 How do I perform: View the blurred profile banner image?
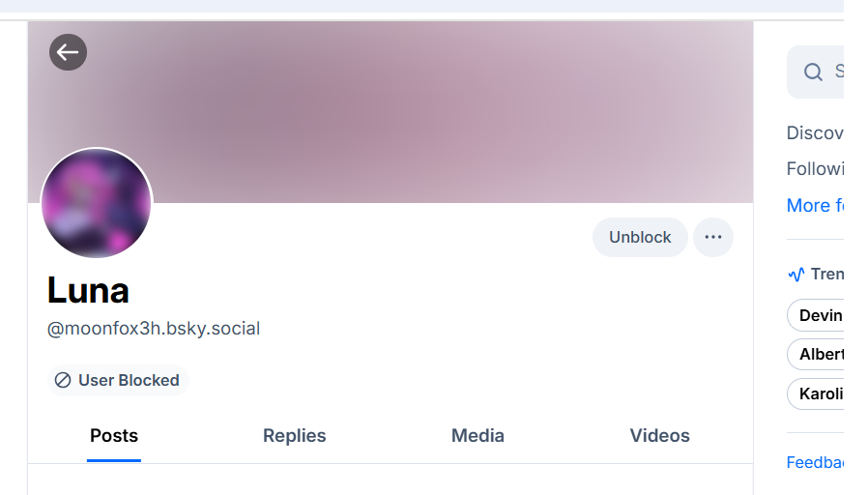(x=391, y=112)
